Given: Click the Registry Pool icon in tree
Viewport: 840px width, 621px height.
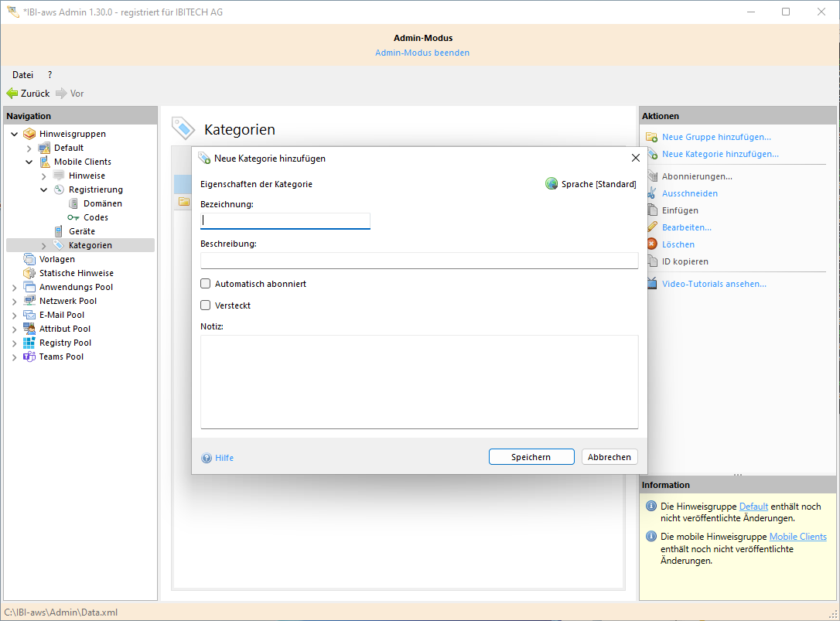Looking at the screenshot, I should pyautogui.click(x=29, y=343).
